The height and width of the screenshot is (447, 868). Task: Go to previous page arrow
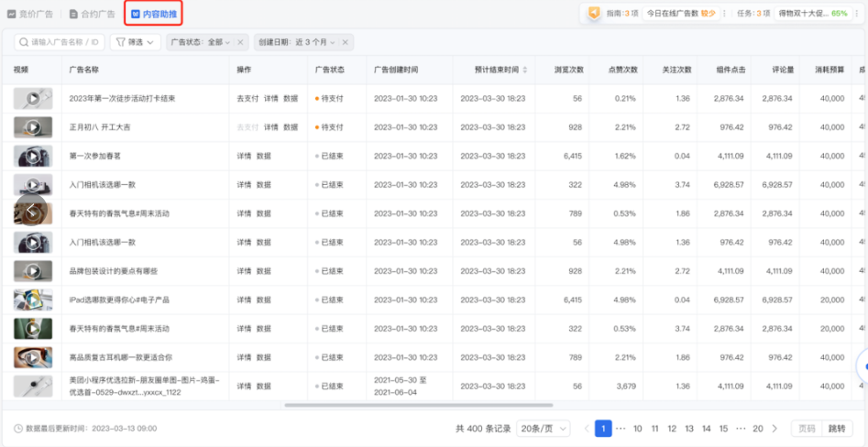tap(587, 428)
